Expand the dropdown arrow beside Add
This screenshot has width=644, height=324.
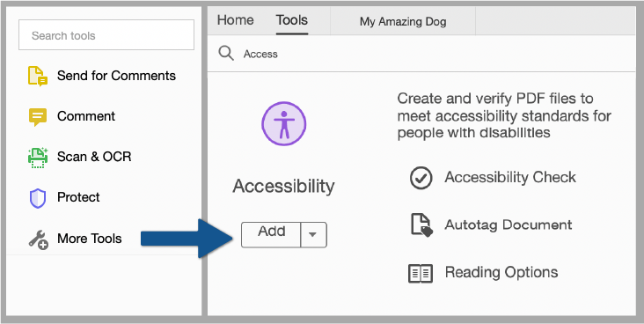(313, 235)
